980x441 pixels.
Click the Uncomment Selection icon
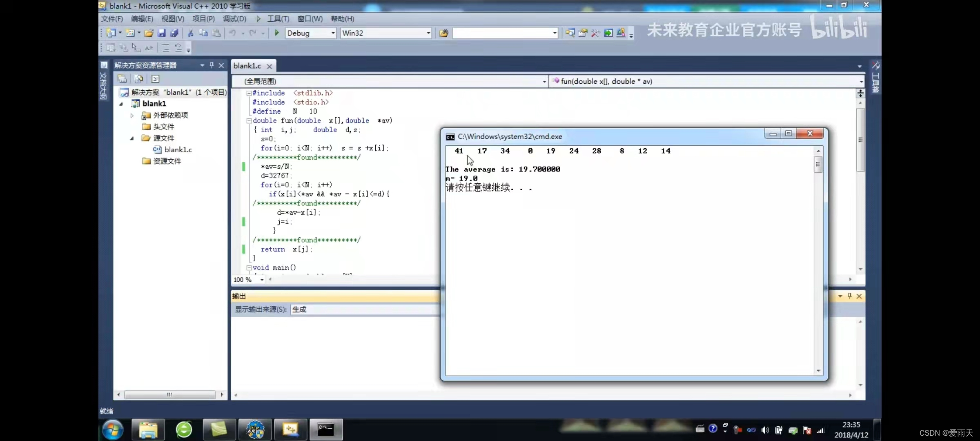[178, 48]
